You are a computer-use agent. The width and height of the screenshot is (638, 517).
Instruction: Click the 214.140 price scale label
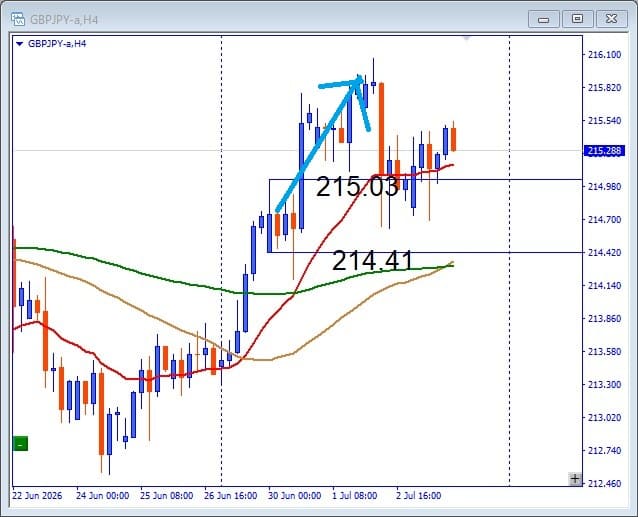coord(605,286)
